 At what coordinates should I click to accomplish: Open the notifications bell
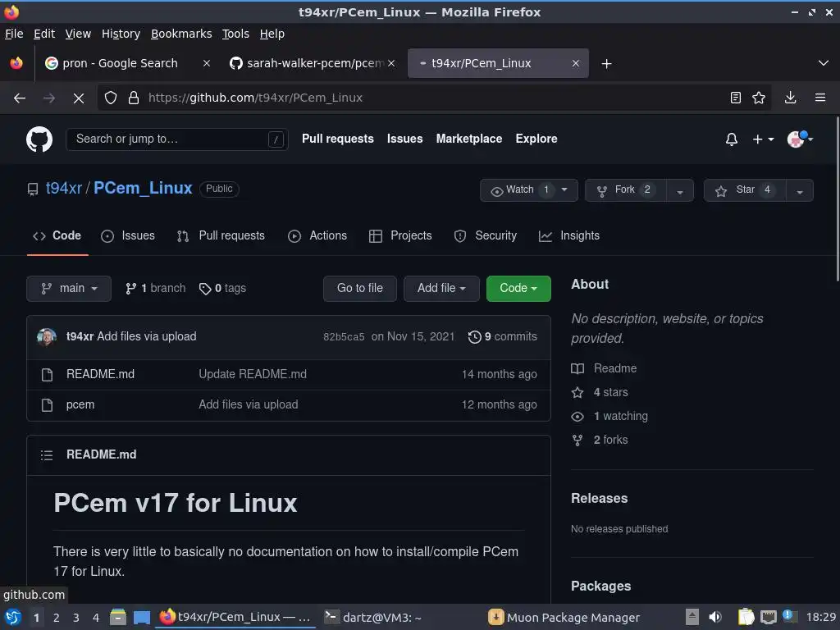pyautogui.click(x=731, y=139)
